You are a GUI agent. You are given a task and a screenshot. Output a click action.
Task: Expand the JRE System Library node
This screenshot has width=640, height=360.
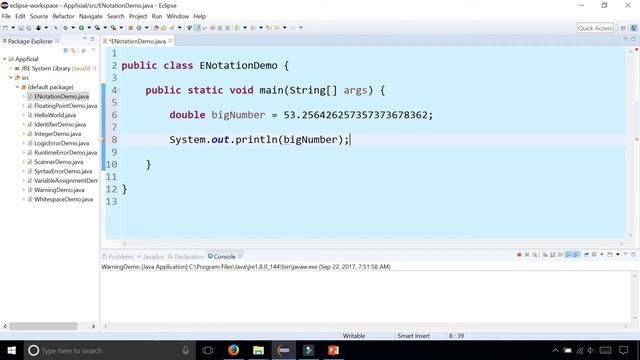coord(11,69)
